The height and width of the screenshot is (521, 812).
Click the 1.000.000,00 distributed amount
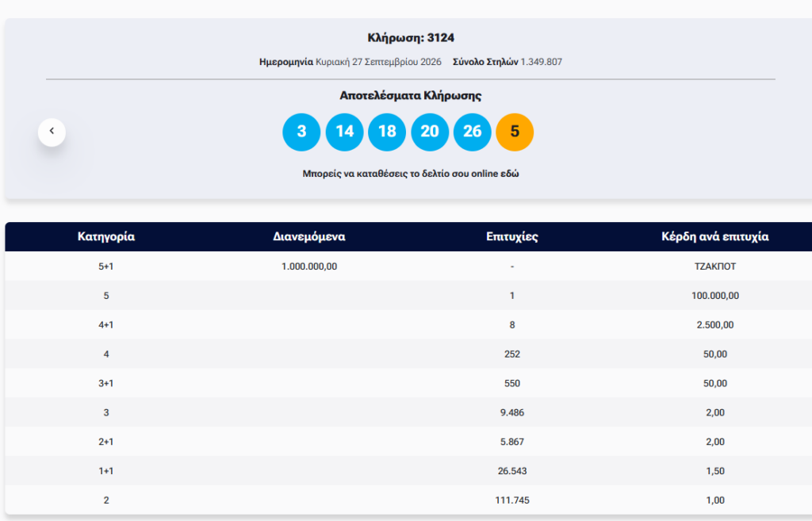(309, 266)
